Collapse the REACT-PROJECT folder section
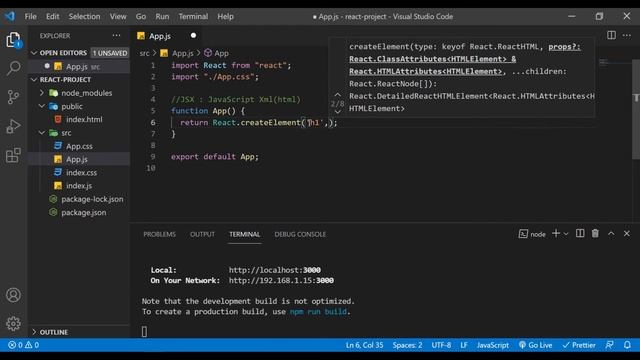The image size is (640, 360). pyautogui.click(x=34, y=80)
